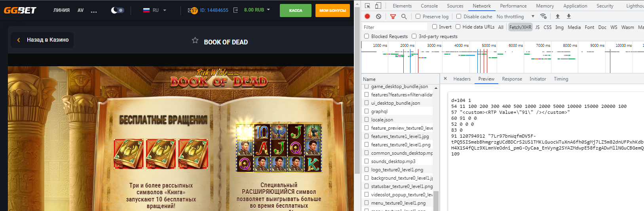Screen dimensions: 644x211
Task: Switch to the Sources tab
Action: click(455, 6)
